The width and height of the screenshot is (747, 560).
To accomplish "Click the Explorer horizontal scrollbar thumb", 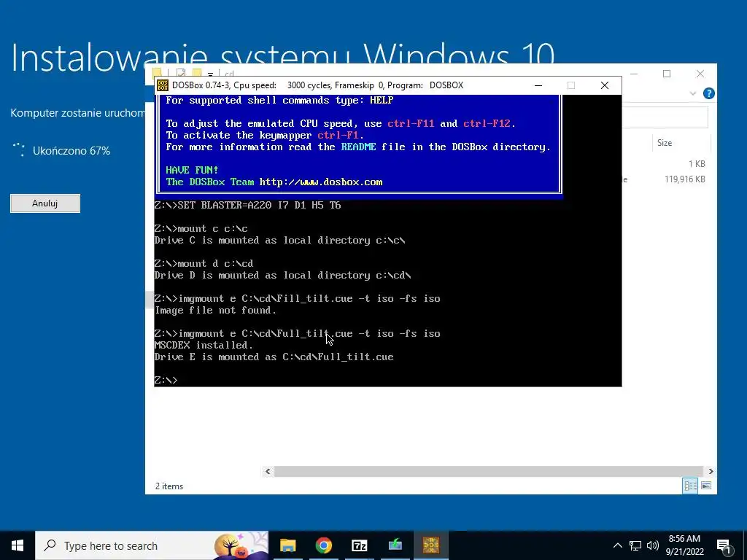I will point(488,472).
